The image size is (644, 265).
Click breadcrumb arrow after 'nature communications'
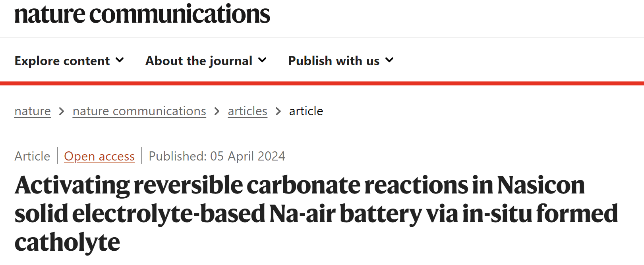click(x=217, y=112)
